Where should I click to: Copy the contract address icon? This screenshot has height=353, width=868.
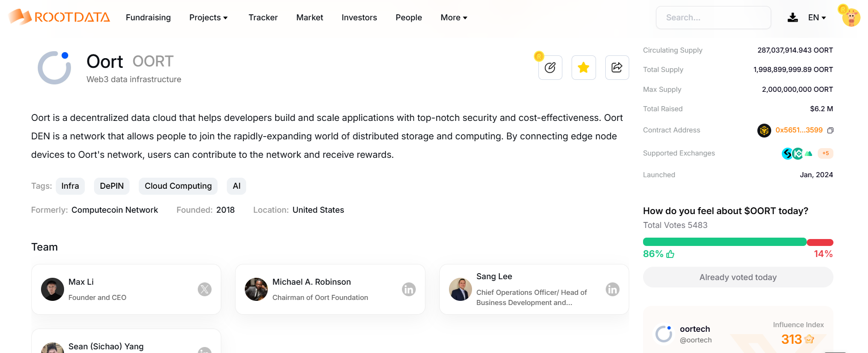tap(830, 131)
